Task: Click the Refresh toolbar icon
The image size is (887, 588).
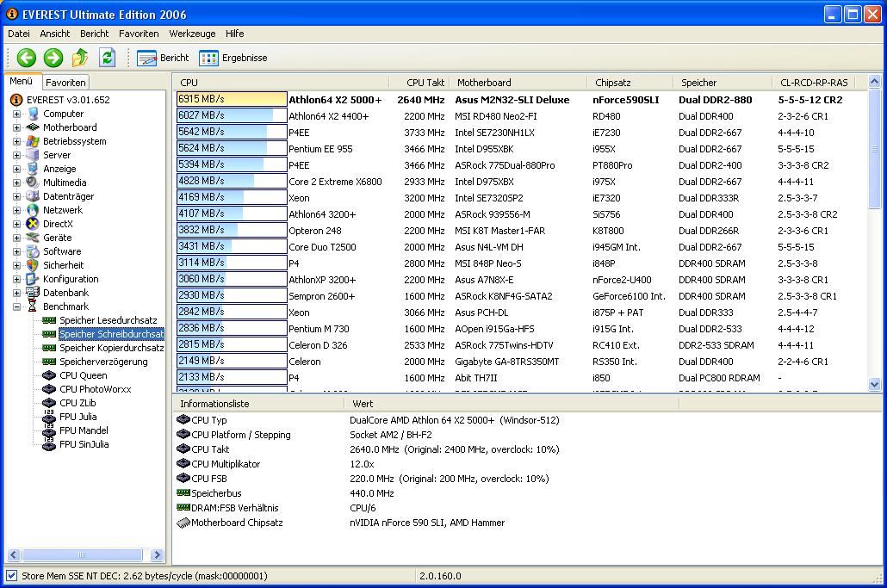Action: [107, 58]
